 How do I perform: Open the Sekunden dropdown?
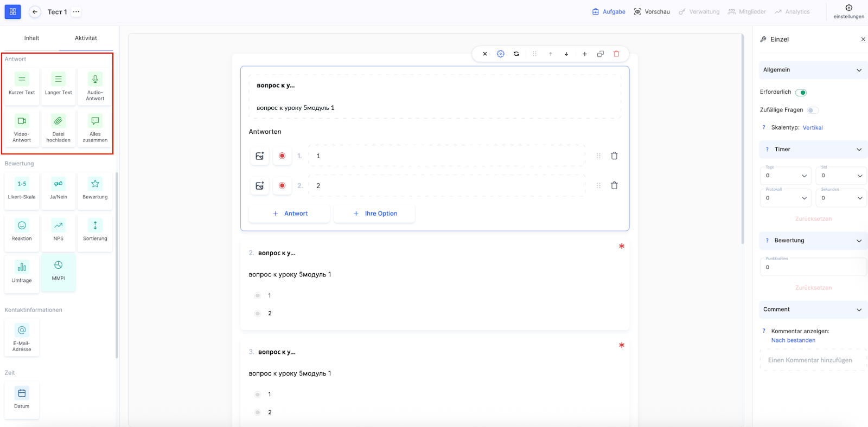(x=841, y=197)
